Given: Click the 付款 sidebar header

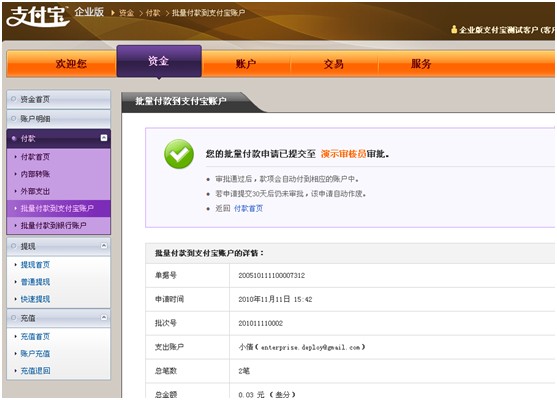Looking at the screenshot, I should coord(59,139).
